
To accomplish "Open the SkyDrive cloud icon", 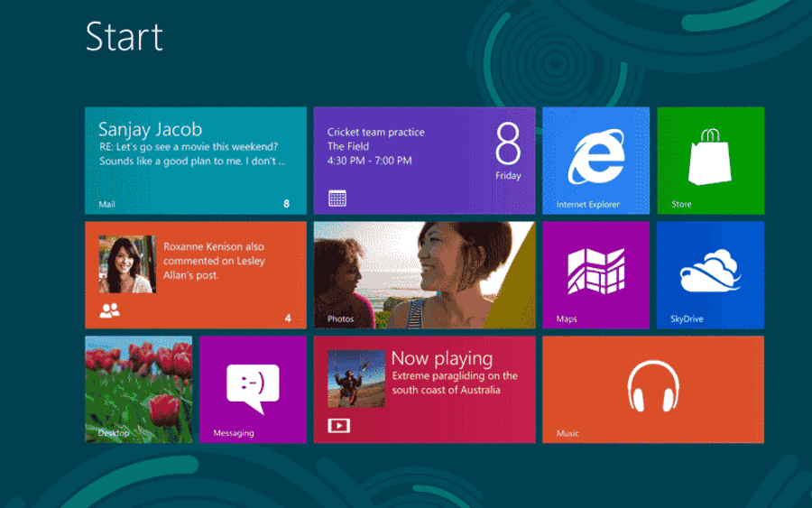I will coord(710,271).
